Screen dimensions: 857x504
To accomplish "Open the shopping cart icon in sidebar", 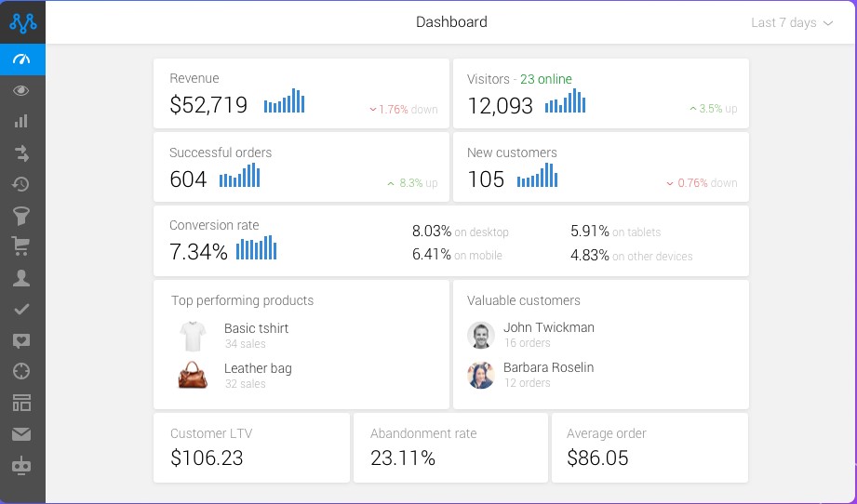I will [x=22, y=246].
